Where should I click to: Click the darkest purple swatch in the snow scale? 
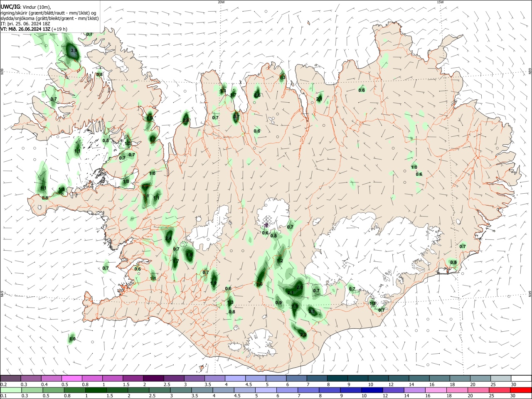point(153,378)
